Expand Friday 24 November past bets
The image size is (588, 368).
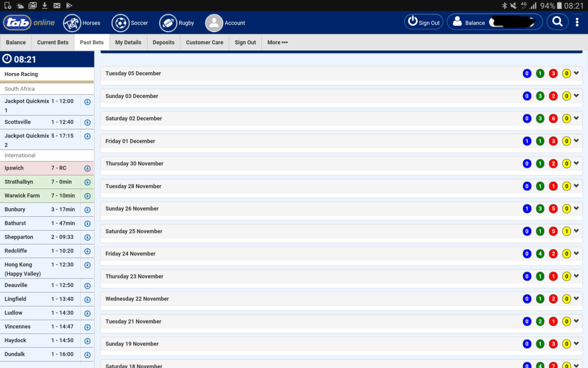577,254
